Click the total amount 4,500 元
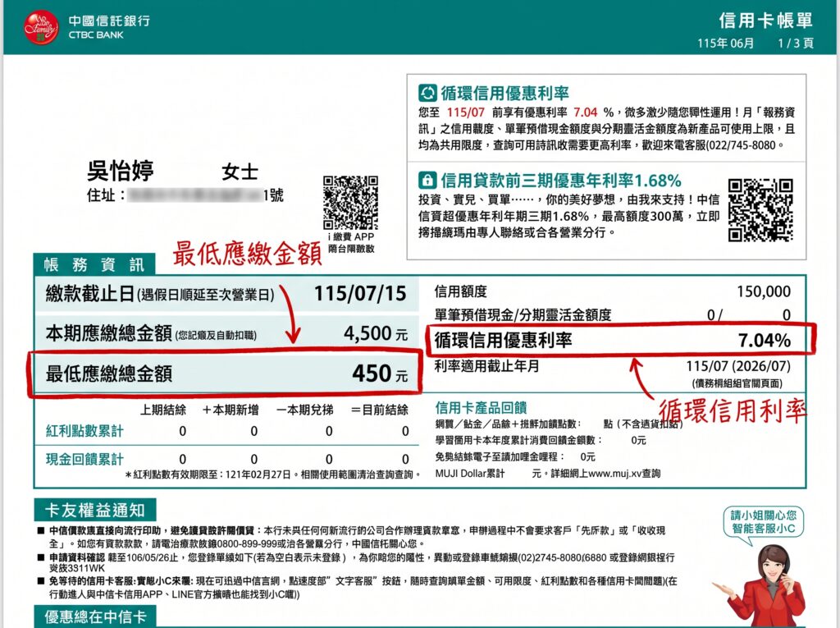Image resolution: width=840 pixels, height=628 pixels. (x=376, y=333)
